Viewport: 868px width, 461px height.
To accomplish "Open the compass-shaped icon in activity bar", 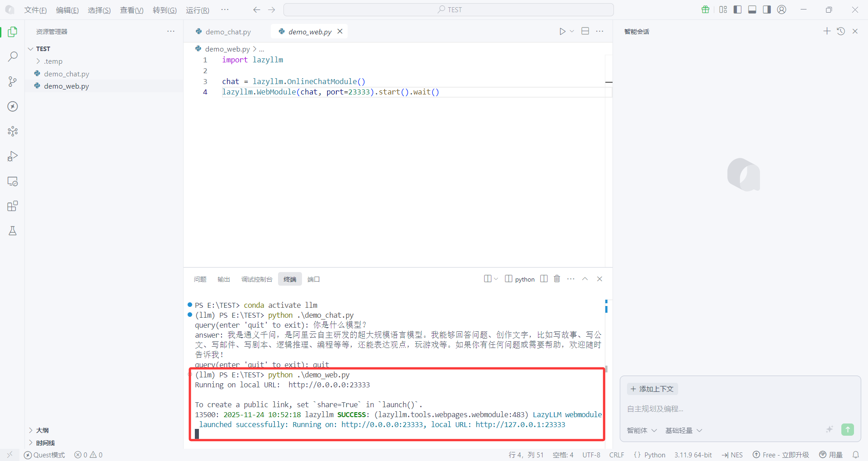I will [x=13, y=106].
